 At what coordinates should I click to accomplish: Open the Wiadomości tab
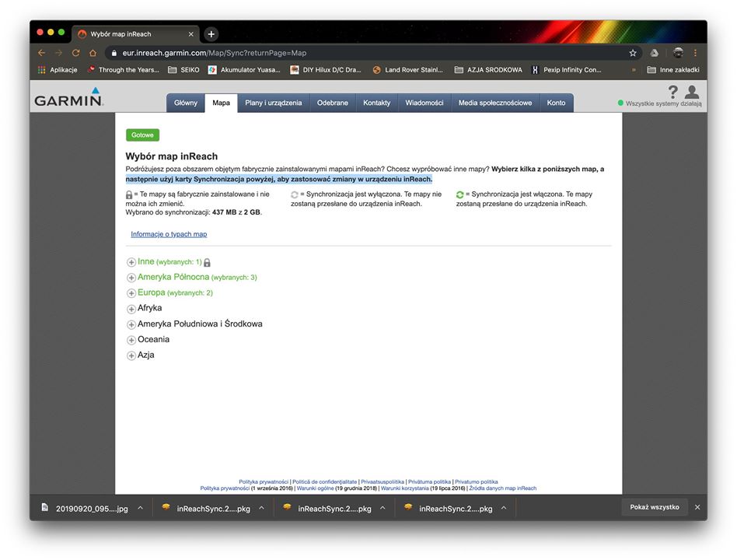pos(424,103)
